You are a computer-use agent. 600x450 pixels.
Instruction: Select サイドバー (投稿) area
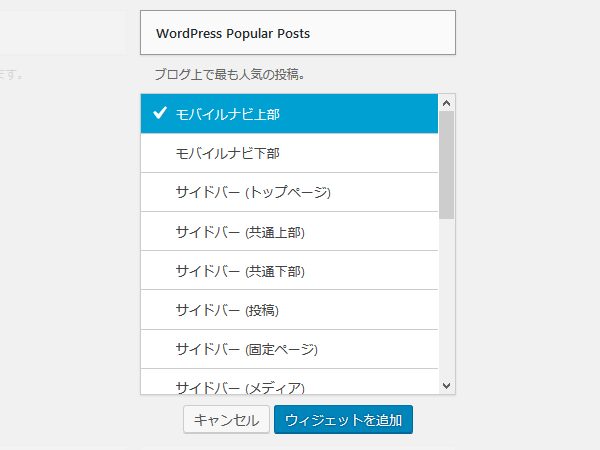(289, 310)
